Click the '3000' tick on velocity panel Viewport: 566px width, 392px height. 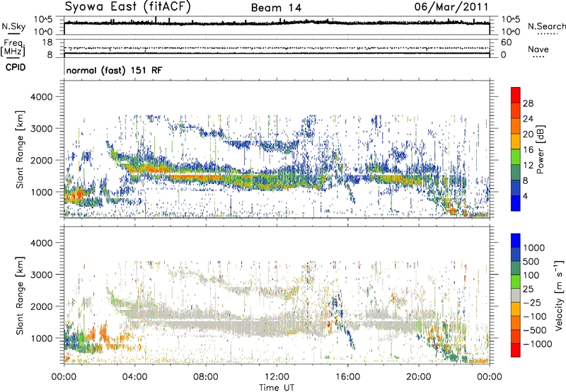42,275
